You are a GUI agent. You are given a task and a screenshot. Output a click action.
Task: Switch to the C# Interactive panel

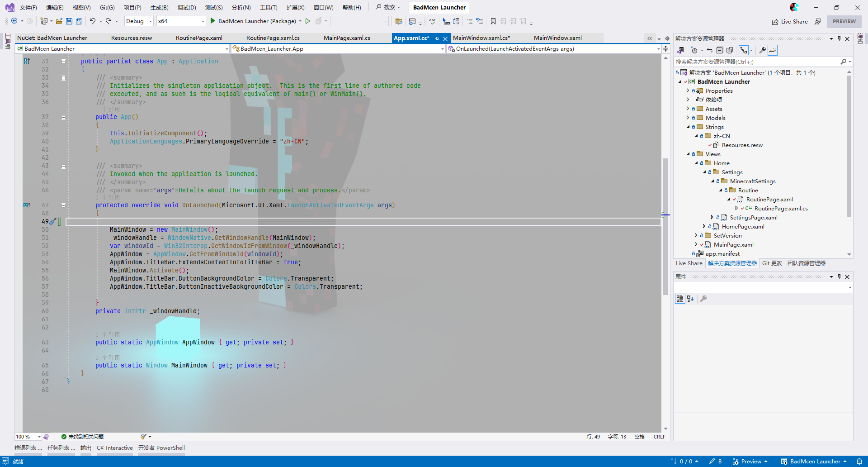click(x=115, y=448)
